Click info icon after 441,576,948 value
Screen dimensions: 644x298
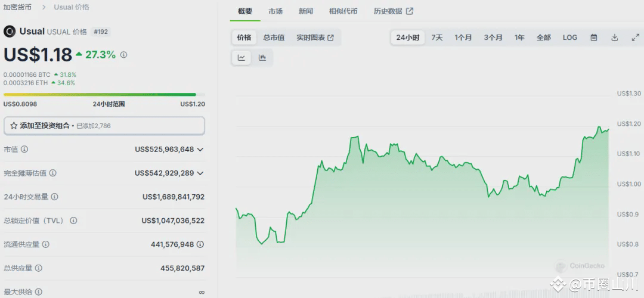click(200, 244)
